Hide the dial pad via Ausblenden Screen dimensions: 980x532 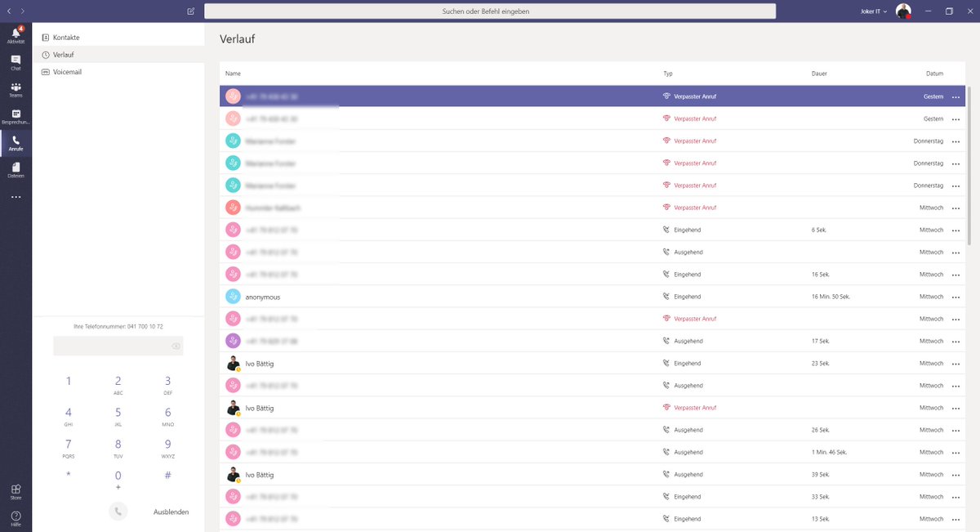[x=170, y=512]
